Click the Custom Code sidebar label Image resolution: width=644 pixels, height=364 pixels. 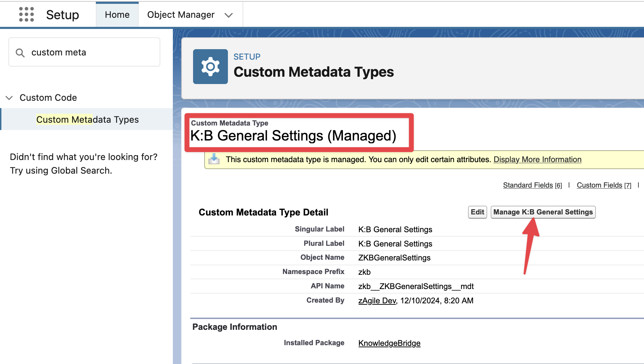click(48, 98)
